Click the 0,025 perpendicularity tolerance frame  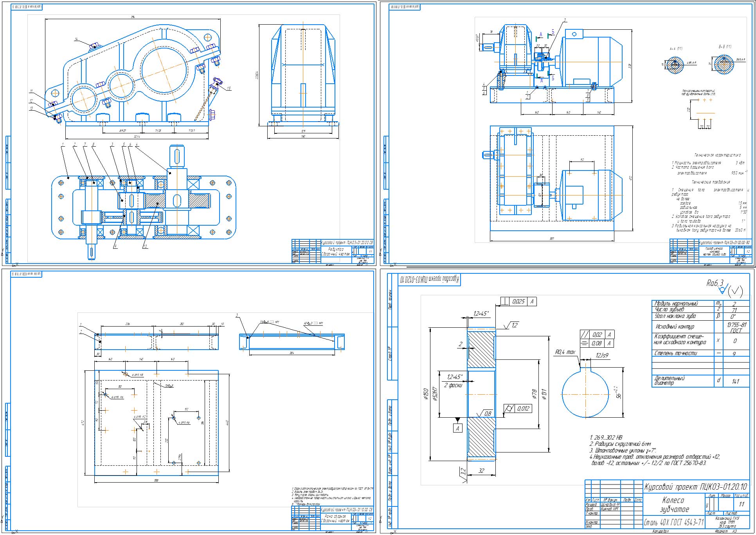click(x=518, y=302)
